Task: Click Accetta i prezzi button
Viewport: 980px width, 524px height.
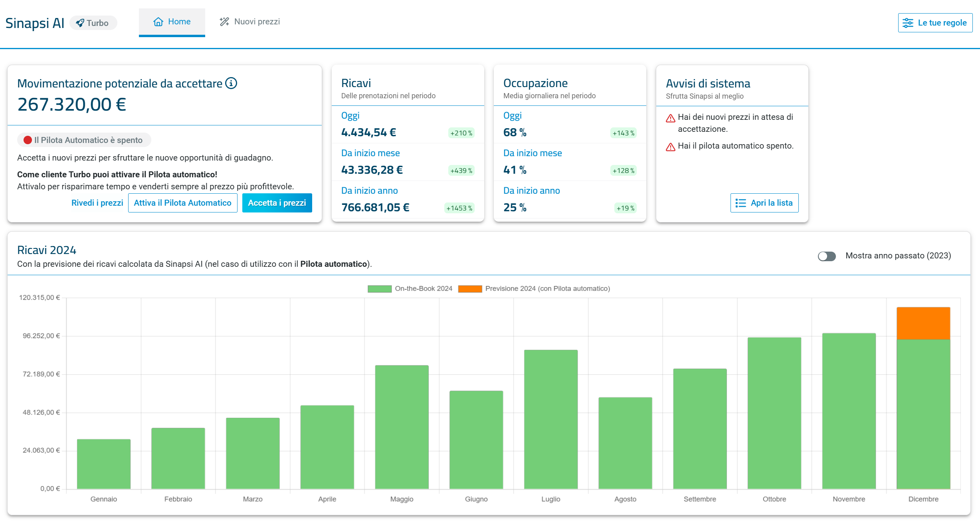Action: pos(277,203)
